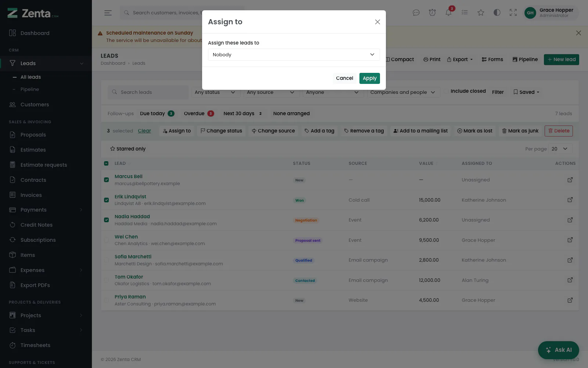588x368 pixels.
Task: Open the Export dropdown menu
Action: tap(460, 60)
